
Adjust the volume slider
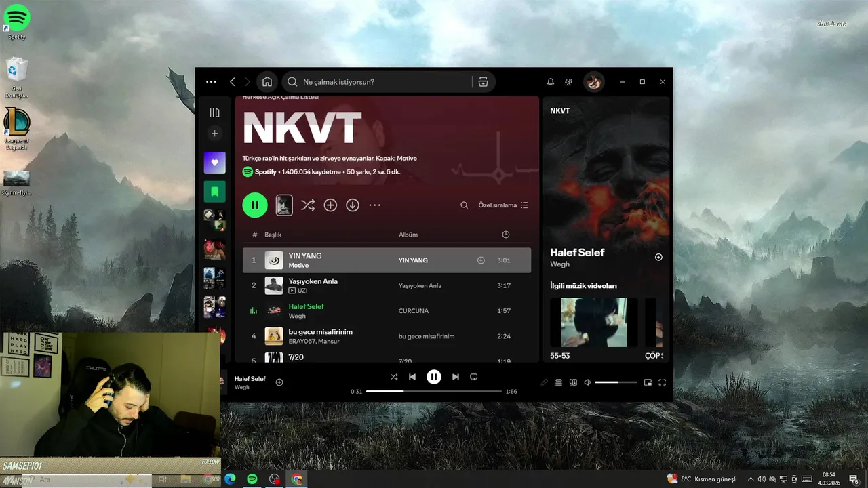616,382
